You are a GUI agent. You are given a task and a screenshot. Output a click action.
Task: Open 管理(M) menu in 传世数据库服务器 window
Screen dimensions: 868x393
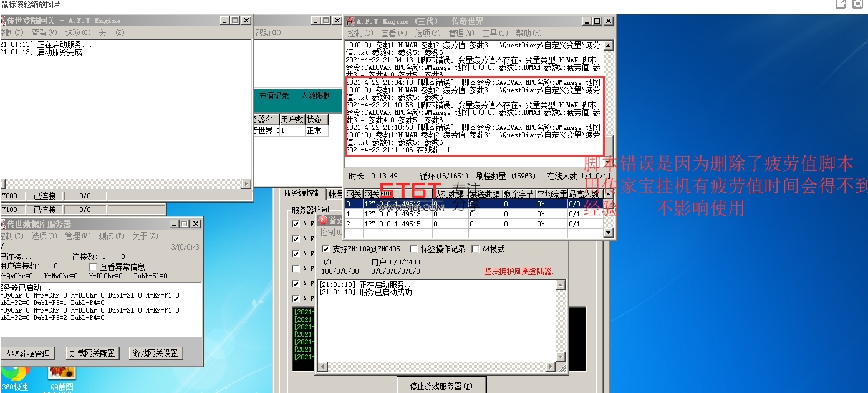pyautogui.click(x=77, y=236)
